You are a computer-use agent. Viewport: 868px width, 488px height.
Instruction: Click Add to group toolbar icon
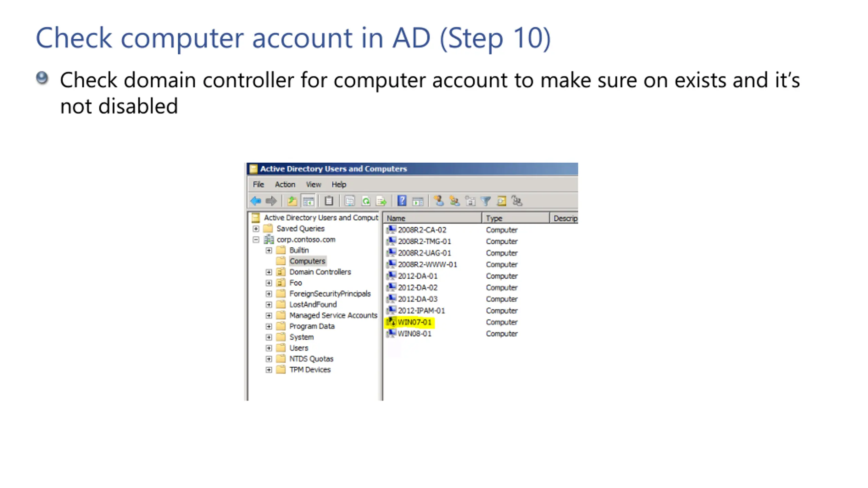coord(517,201)
